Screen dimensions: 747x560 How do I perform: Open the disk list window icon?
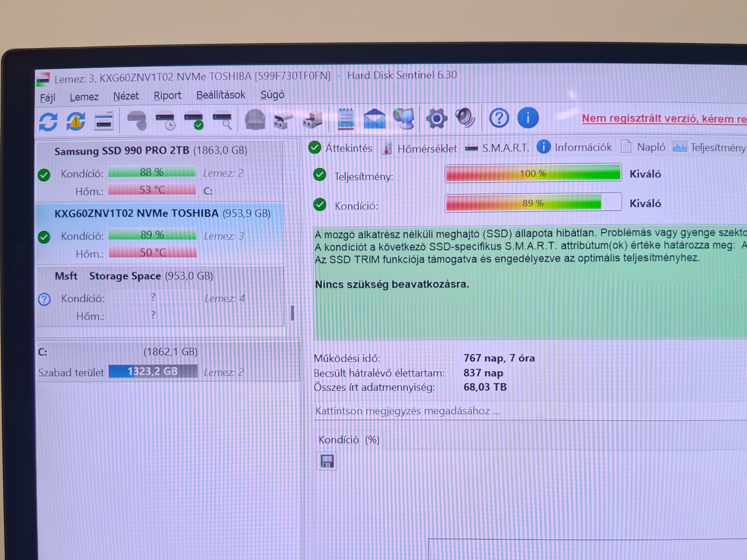[104, 121]
